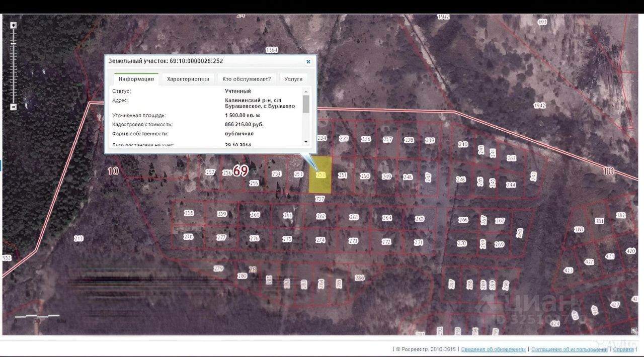Select parcel 264 on the map
Image resolution: width=644 pixels, height=357 pixels.
(387, 218)
